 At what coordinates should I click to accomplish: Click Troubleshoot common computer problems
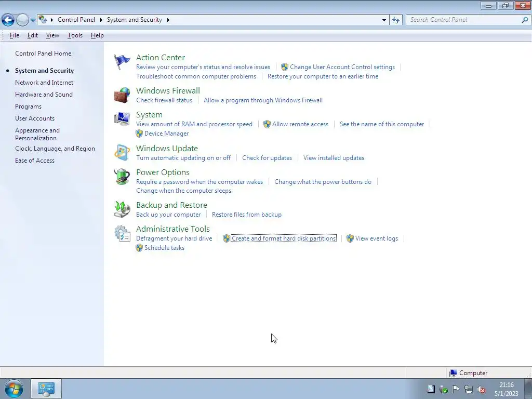(x=196, y=76)
